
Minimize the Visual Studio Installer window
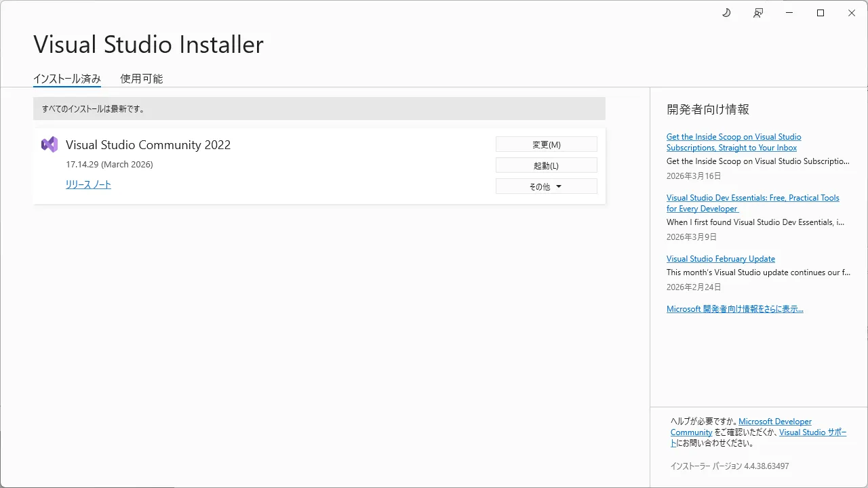789,12
